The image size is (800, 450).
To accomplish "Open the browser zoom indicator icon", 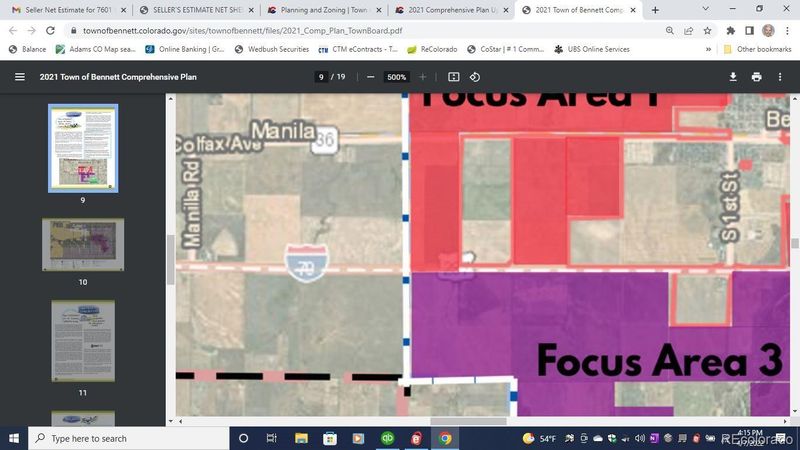I will (670, 31).
